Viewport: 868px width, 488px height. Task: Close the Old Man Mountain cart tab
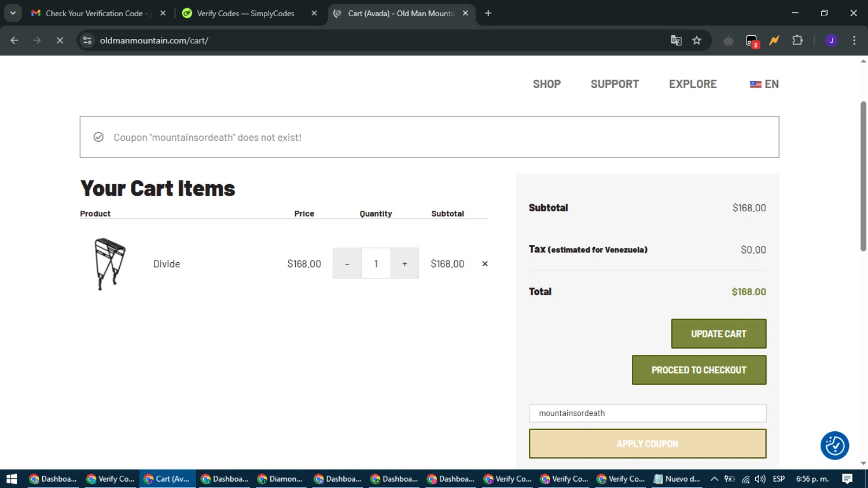465,13
